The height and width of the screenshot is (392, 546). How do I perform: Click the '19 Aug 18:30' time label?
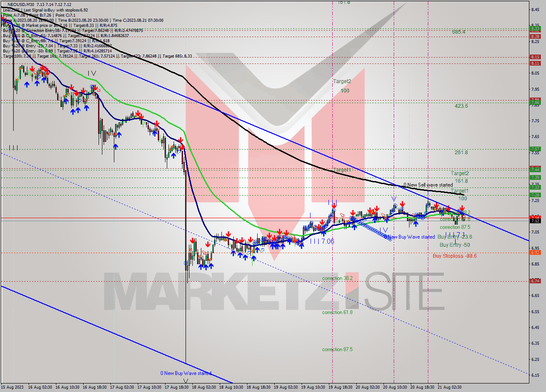341,387
